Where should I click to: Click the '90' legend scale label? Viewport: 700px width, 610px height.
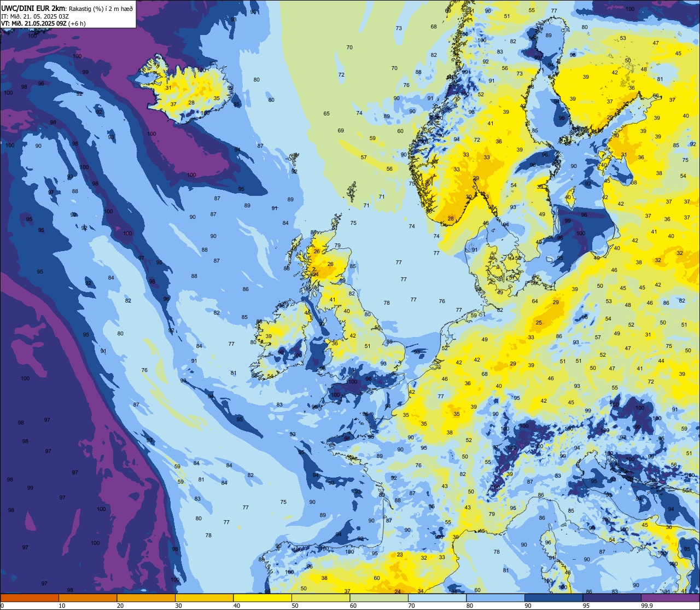pos(528,606)
